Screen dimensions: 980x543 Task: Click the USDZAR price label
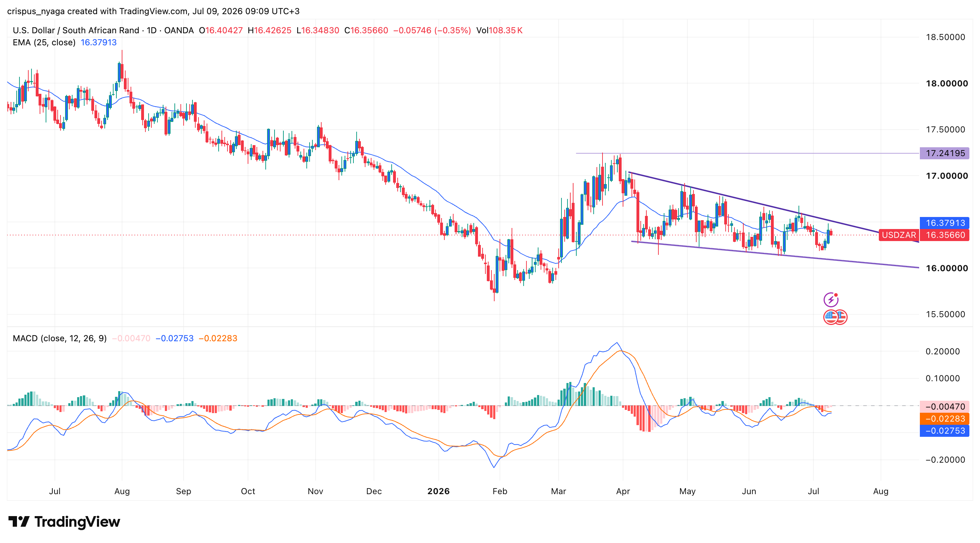(x=899, y=235)
